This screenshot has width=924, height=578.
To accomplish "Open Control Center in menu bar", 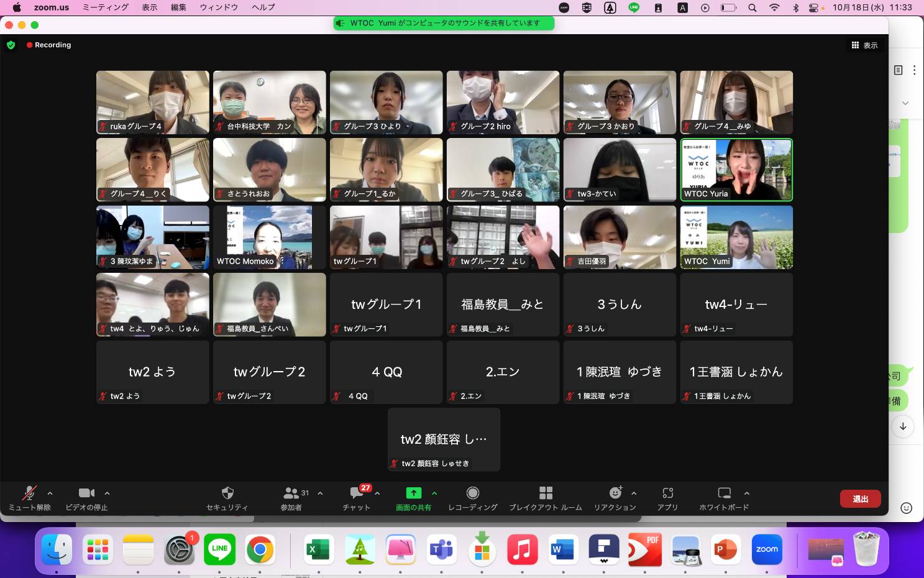I will 813,7.
